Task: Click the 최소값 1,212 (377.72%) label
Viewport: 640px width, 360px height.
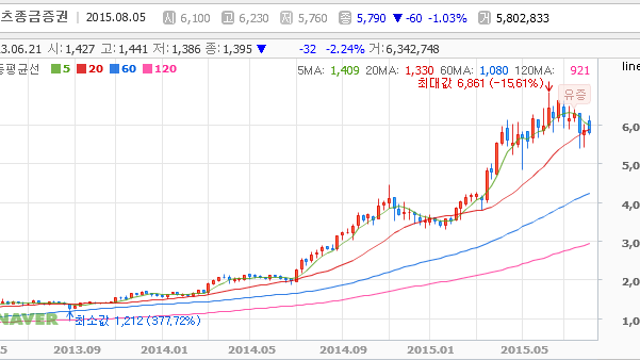Action: pyautogui.click(x=138, y=320)
